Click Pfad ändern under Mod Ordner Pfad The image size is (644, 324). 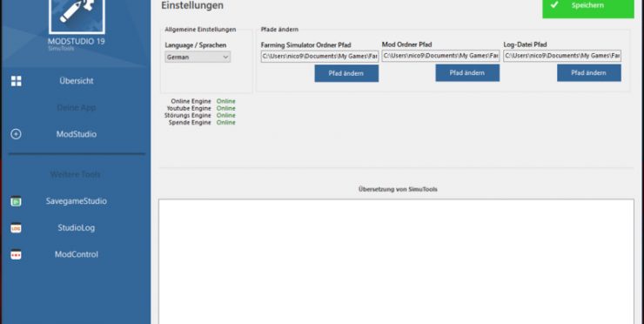click(467, 73)
